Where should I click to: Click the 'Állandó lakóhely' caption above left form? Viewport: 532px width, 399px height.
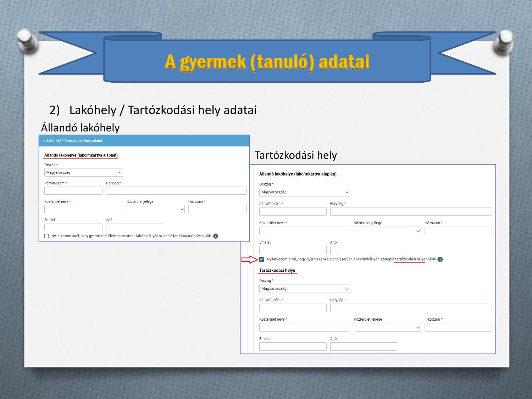(81, 127)
